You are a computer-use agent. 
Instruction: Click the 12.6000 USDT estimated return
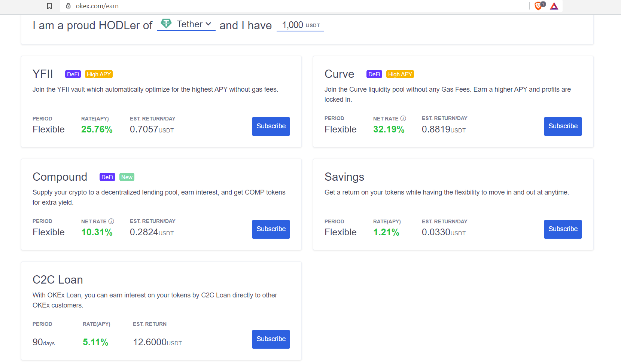[158, 342]
